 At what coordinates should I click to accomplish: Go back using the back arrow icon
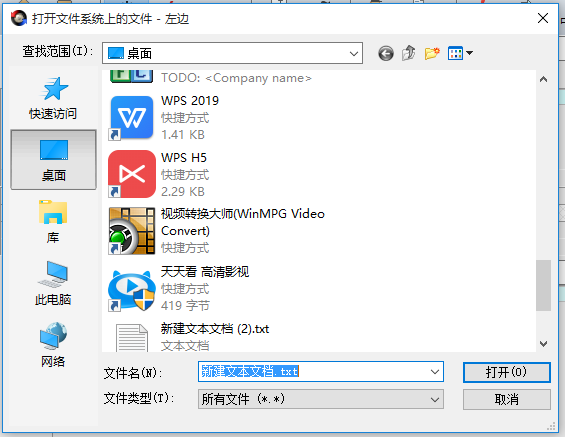pyautogui.click(x=386, y=54)
